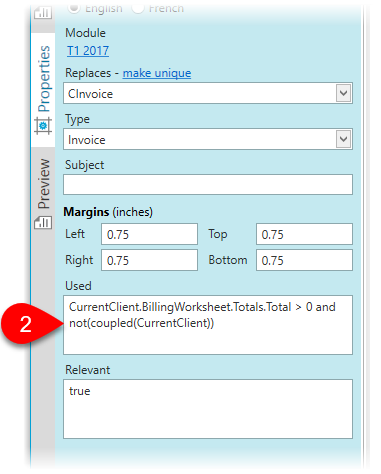381x474 pixels.
Task: Click the Invoice type combo box
Action: [x=208, y=139]
